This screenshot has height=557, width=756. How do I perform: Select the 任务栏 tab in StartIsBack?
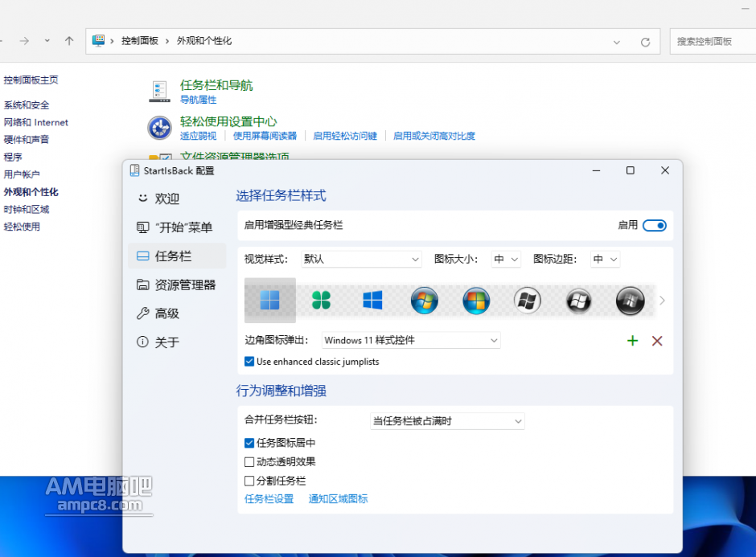(x=177, y=256)
